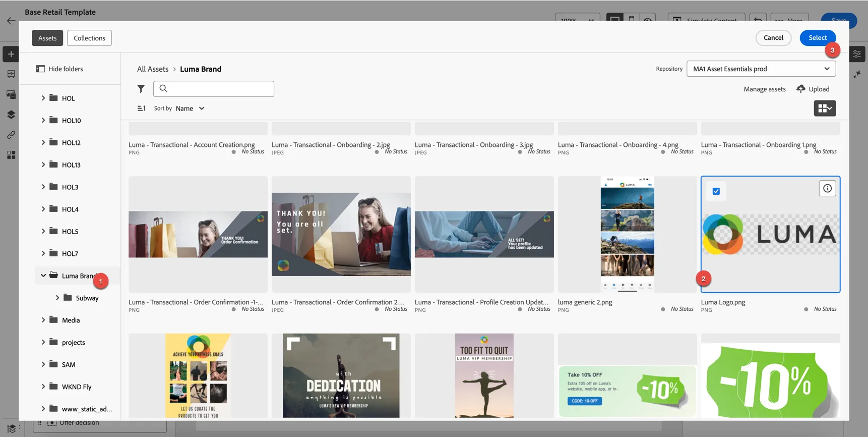The image size is (868, 437).
Task: Select the luma generic 2.png thumbnail
Action: coord(627,234)
